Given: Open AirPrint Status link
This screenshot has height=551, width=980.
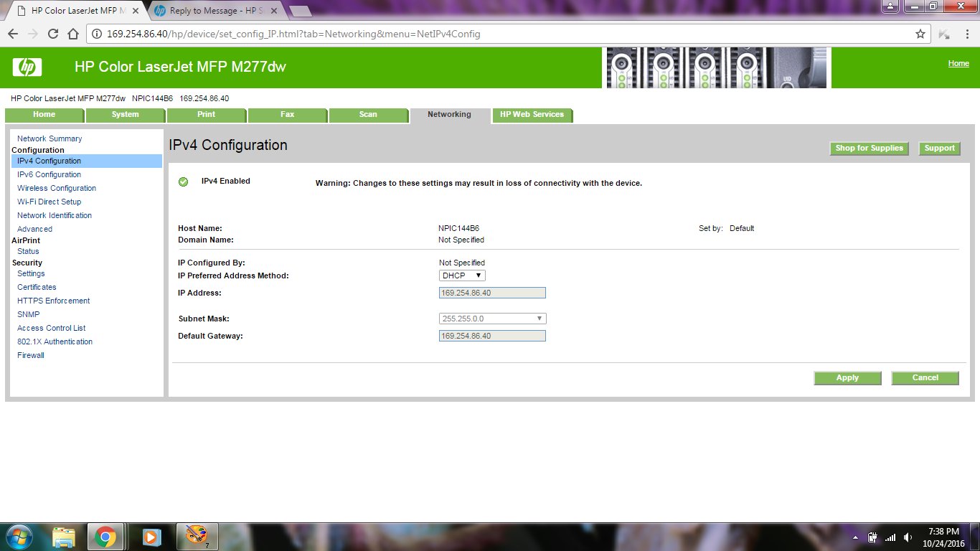Looking at the screenshot, I should (x=28, y=252).
